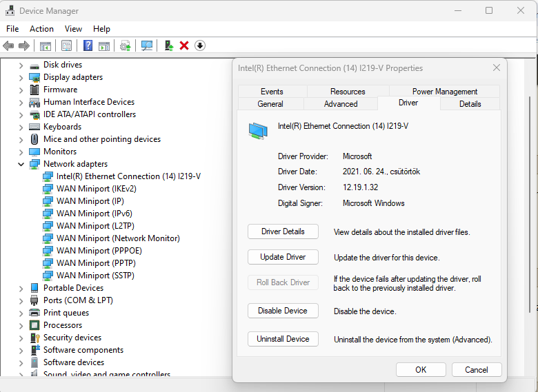Click the Add drivers toolbar icon
Screen dimensions: 538x392
[x=169, y=45]
